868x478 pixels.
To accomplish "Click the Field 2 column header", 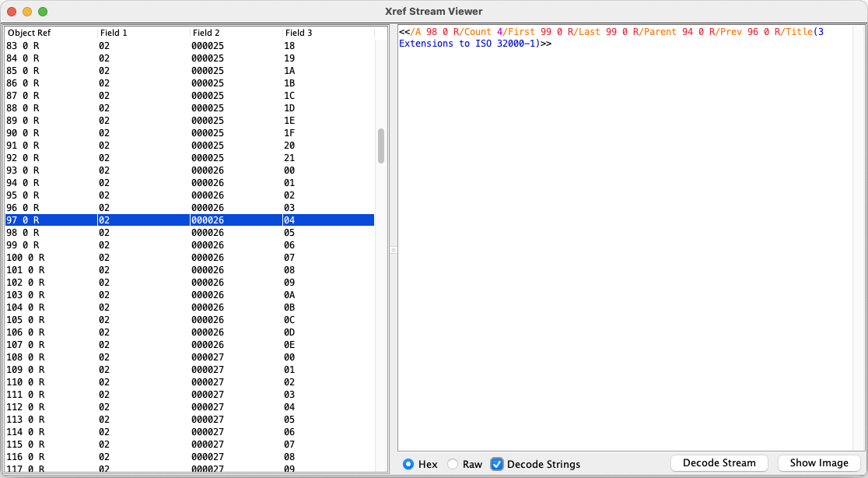I will 206,33.
